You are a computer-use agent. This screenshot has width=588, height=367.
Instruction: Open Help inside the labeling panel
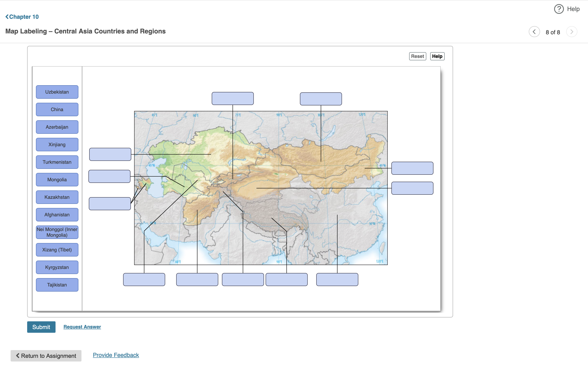click(x=437, y=56)
